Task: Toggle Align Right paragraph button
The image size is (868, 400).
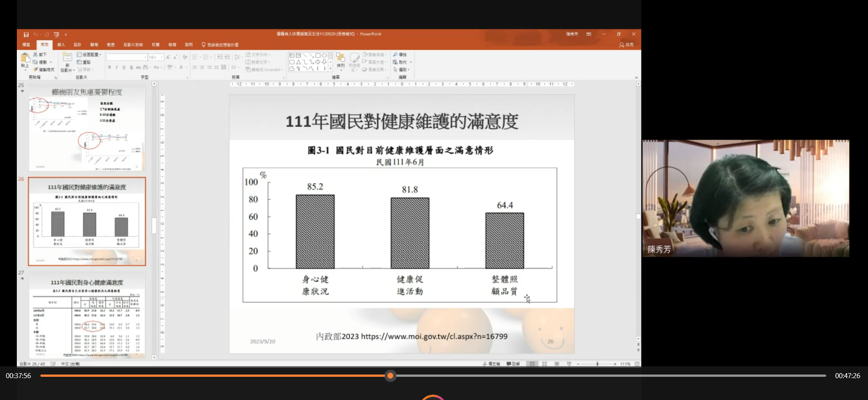Action: click(209, 67)
